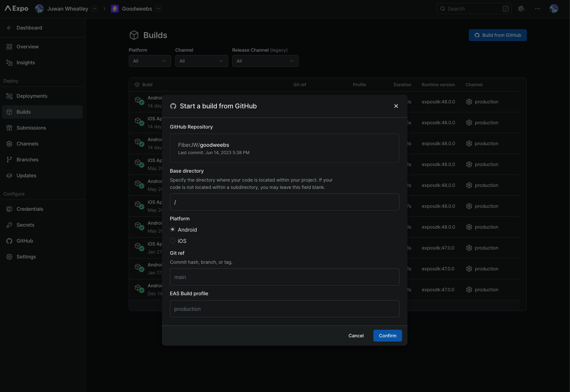The image size is (570, 392).
Task: Open the three-dots more menu in header
Action: 537,9
